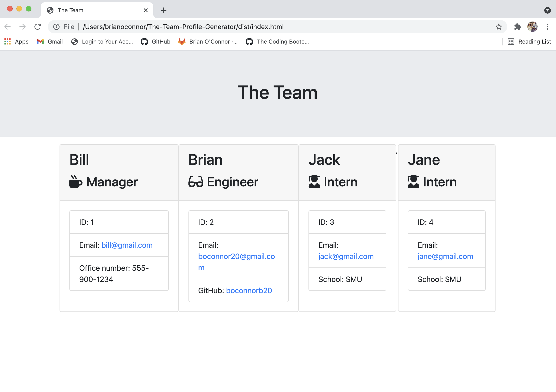556x392 pixels.
Task: View site information via the info icon
Action: [56, 27]
